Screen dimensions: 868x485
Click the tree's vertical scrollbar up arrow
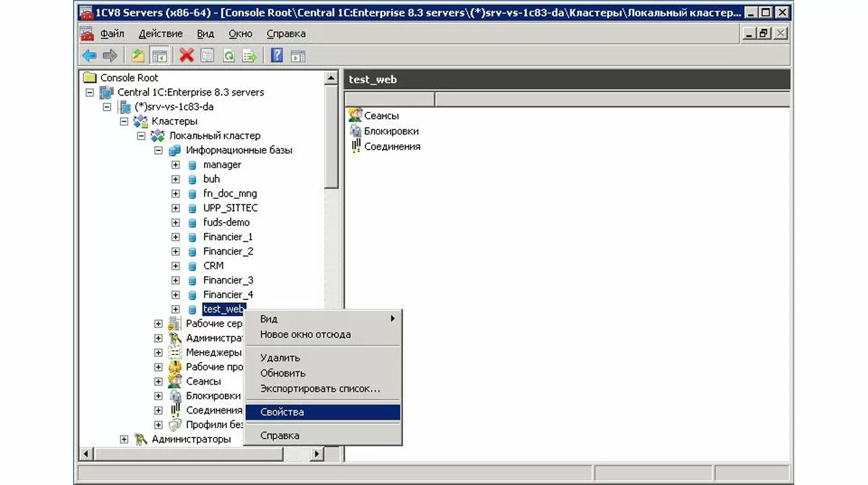[331, 77]
